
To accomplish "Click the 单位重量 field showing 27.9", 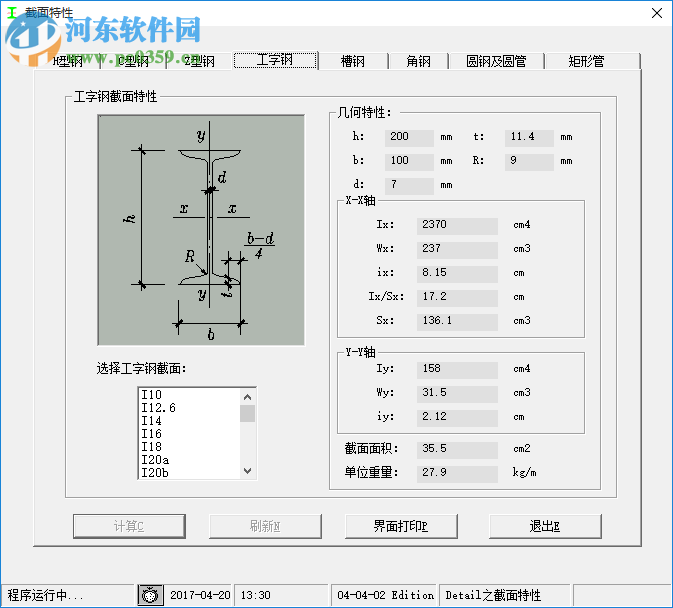I will tap(457, 473).
